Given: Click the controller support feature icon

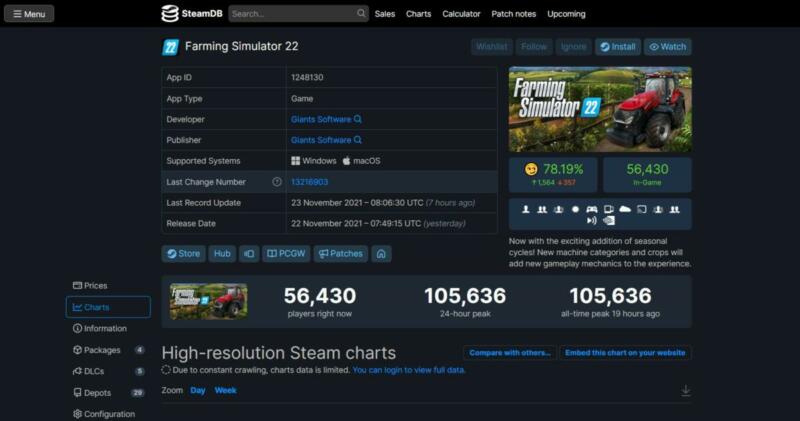Looking at the screenshot, I should 591,209.
